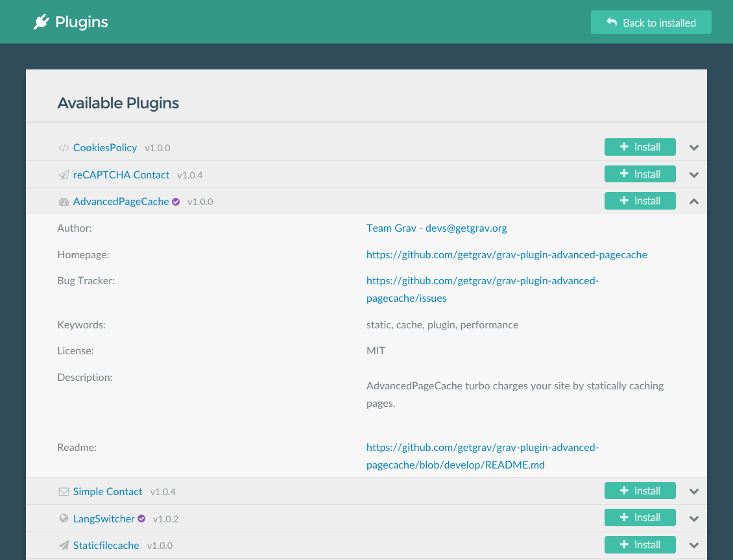
Task: Go back to installed plugins
Action: (651, 23)
